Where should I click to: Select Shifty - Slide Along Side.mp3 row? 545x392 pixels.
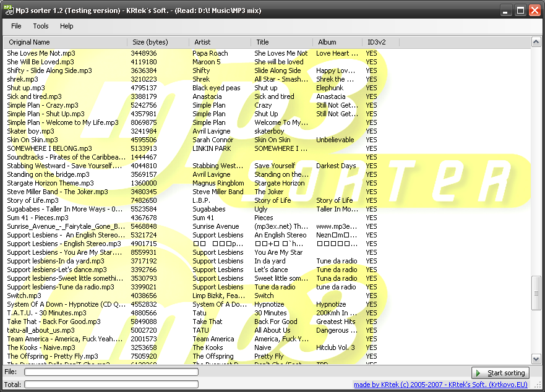click(x=49, y=70)
